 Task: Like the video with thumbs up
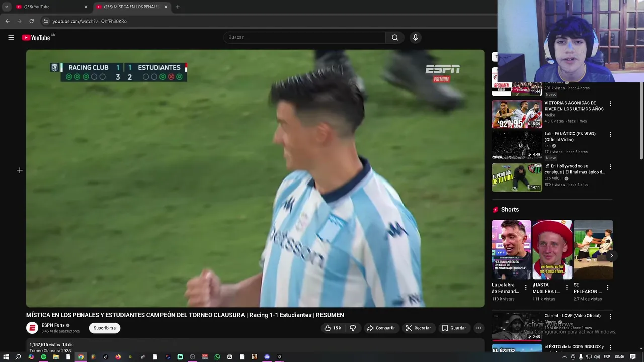click(x=333, y=328)
